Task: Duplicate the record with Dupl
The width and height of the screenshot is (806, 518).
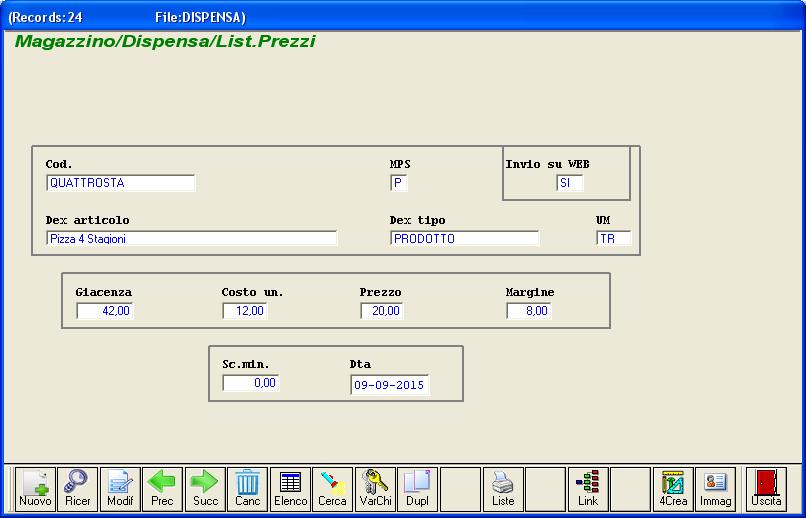Action: (x=417, y=489)
